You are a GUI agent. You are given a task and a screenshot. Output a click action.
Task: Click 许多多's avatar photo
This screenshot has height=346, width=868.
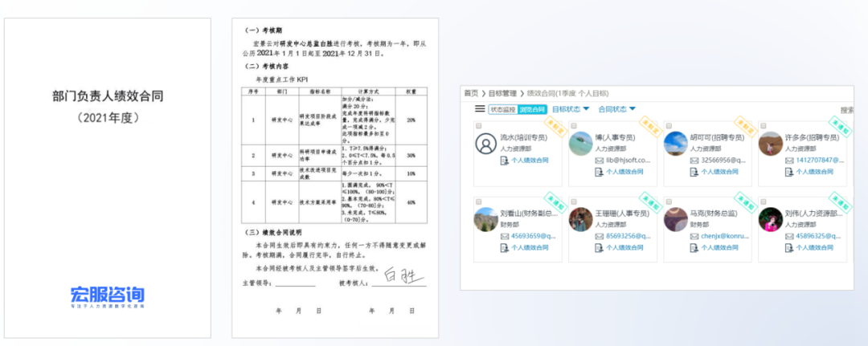coord(771,144)
